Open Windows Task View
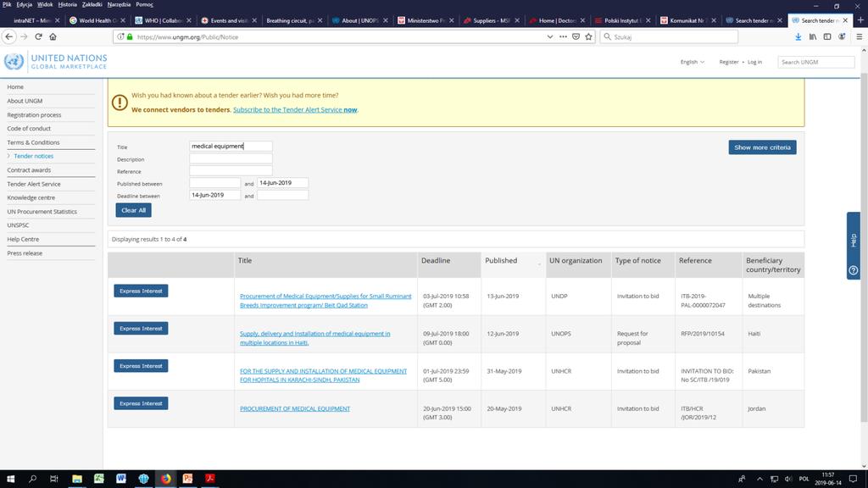 click(x=53, y=479)
